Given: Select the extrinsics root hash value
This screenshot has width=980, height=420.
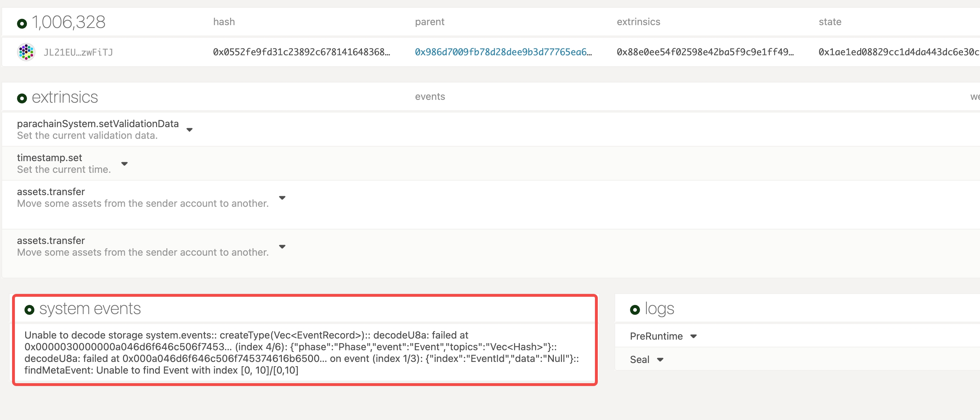Looking at the screenshot, I should (x=705, y=52).
